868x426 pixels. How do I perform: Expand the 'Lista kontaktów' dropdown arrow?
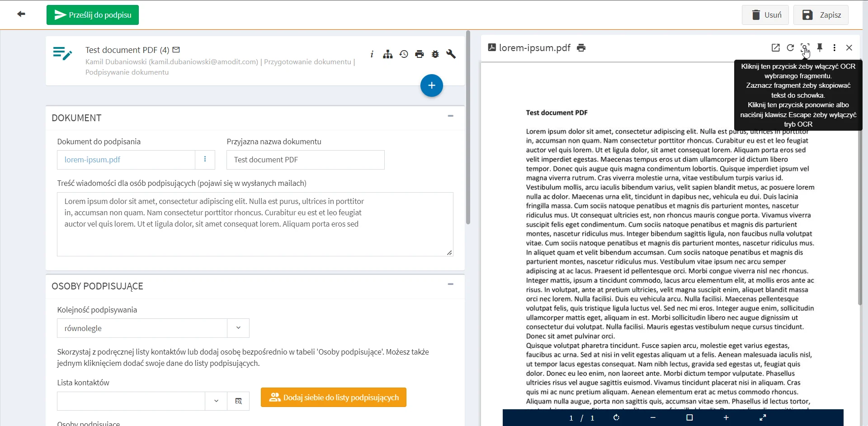pyautogui.click(x=216, y=401)
